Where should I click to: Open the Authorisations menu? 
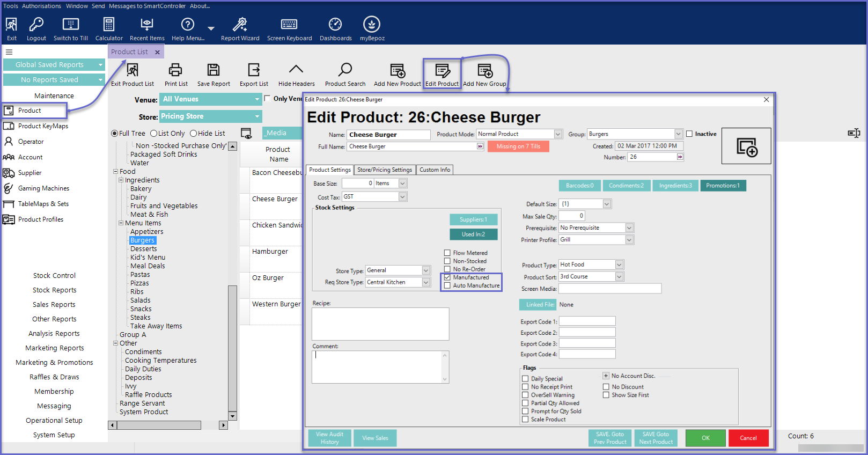tap(41, 6)
